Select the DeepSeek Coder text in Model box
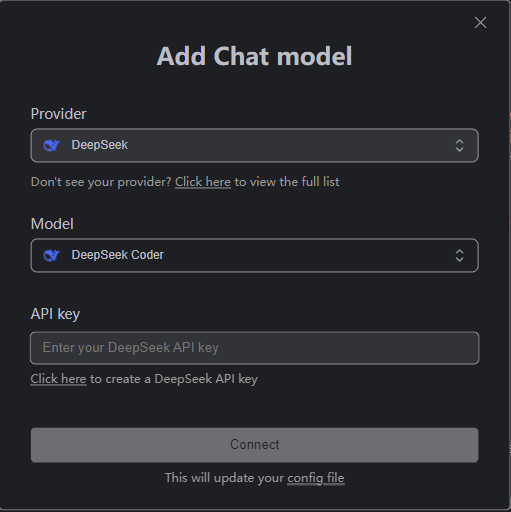Image resolution: width=511 pixels, height=512 pixels. coord(118,255)
